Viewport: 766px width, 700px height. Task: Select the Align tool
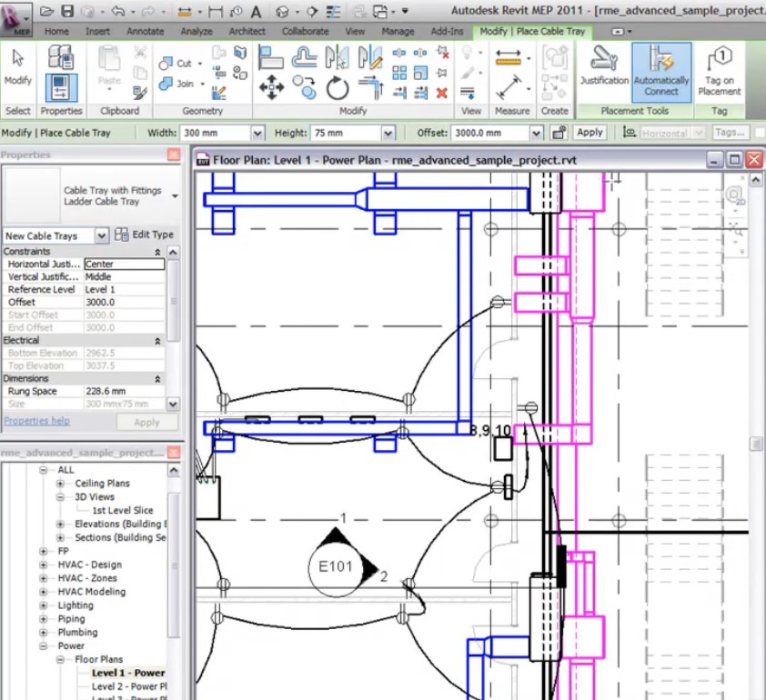271,56
